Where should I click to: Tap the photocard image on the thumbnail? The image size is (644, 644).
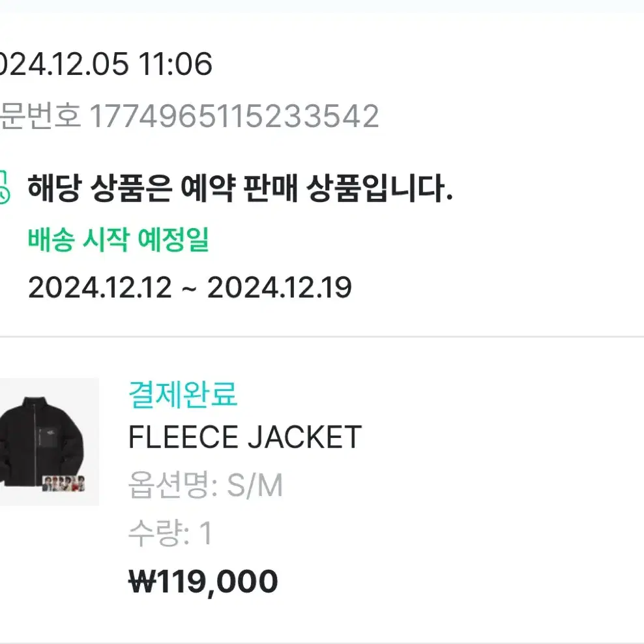pos(64,484)
